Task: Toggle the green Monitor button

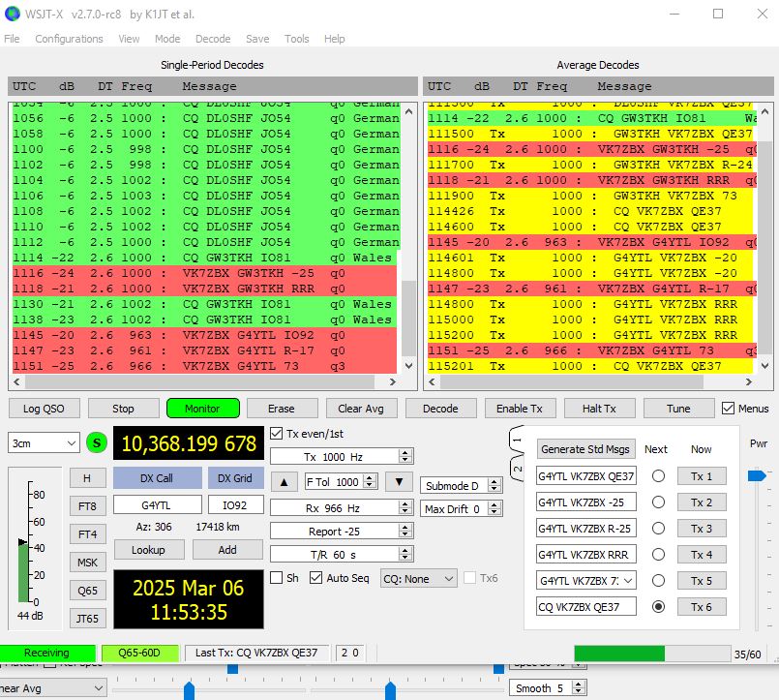Action: [x=202, y=409]
